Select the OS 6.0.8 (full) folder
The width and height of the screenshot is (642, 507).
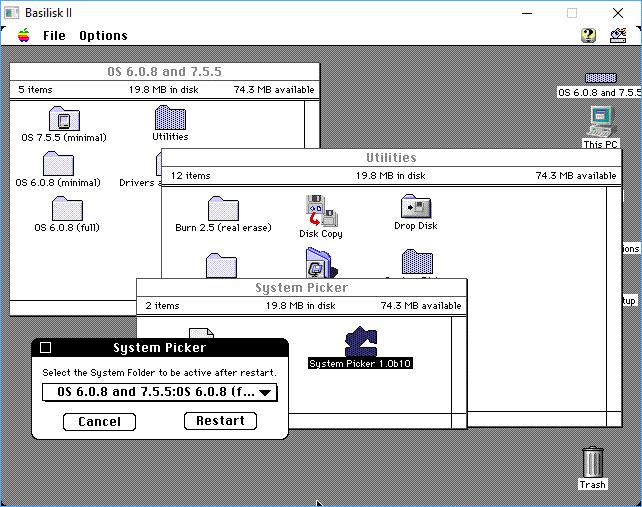pyautogui.click(x=67, y=208)
